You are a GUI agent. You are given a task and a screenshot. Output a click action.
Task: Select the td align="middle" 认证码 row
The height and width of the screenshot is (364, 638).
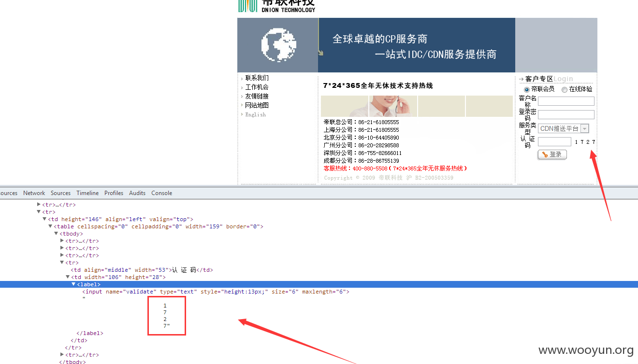click(x=142, y=270)
